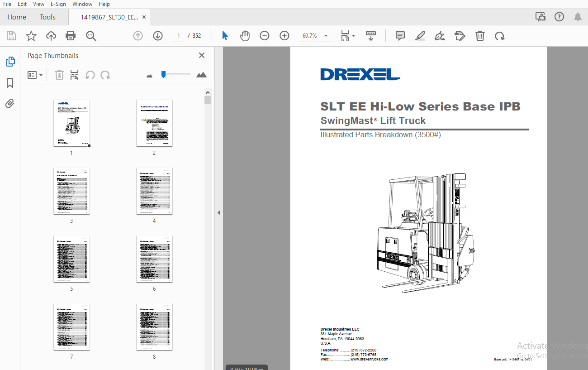The image size is (588, 370).
Task: Open the fit page scrolling options
Action: pos(348,36)
